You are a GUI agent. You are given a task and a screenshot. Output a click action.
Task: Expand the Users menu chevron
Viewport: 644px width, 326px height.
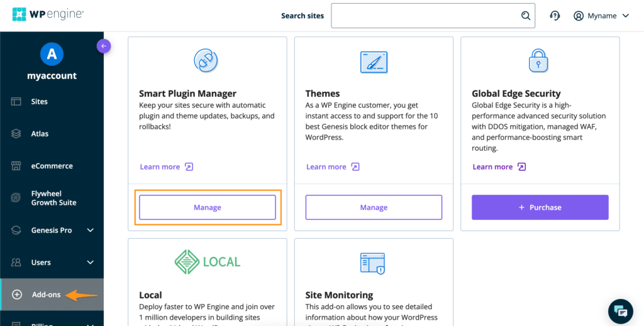pyautogui.click(x=90, y=263)
